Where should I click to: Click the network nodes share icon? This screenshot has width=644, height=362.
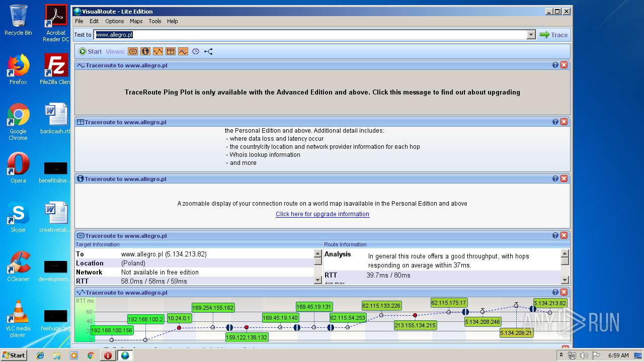pos(208,51)
